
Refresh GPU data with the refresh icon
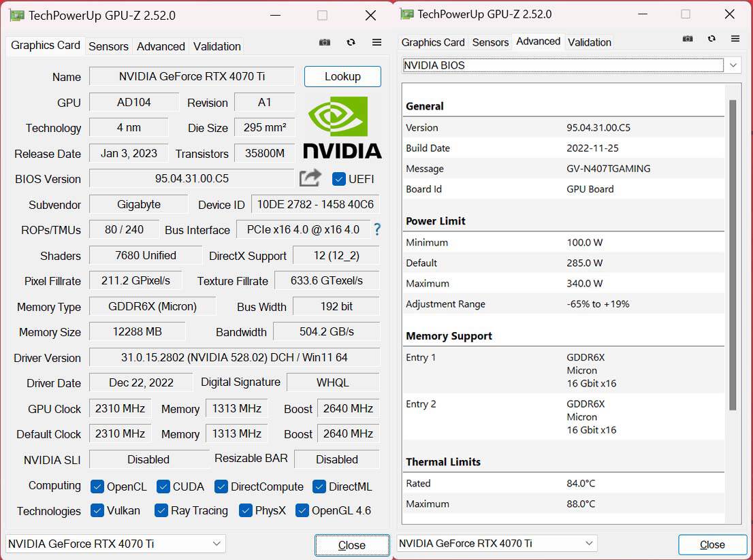pos(351,42)
